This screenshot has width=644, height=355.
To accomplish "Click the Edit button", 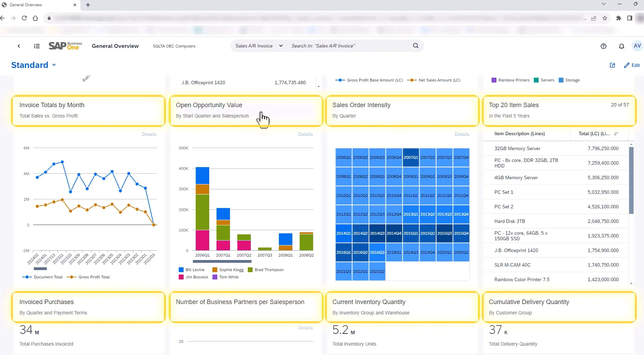I will tap(632, 65).
